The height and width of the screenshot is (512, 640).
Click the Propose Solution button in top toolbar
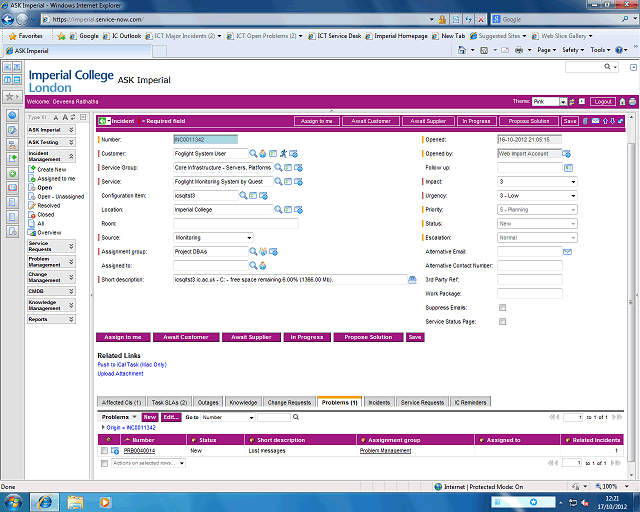point(527,121)
